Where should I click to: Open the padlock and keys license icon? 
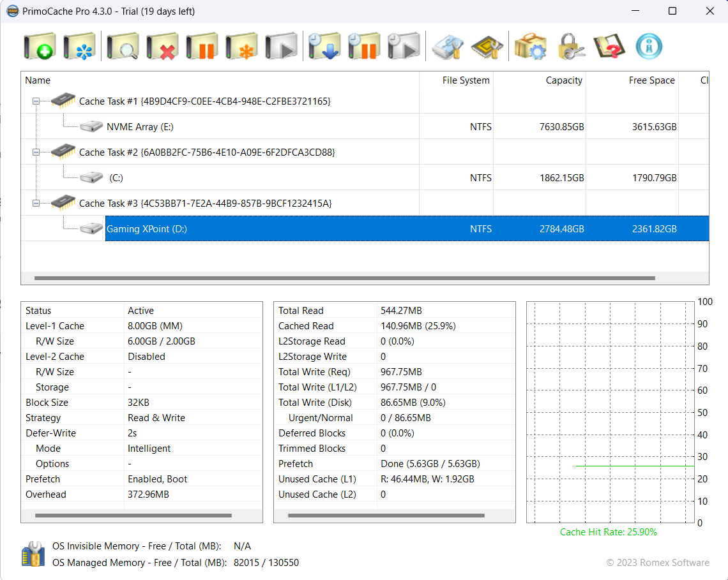point(570,47)
